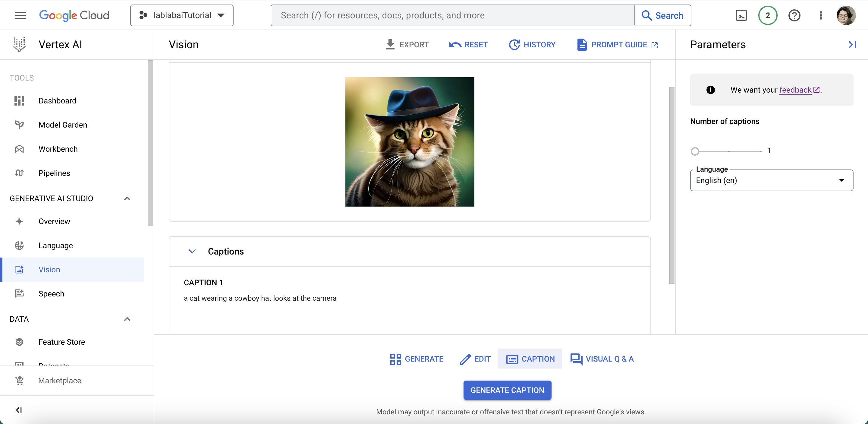Open the three-dot settings menu
The width and height of the screenshot is (868, 424).
[821, 15]
